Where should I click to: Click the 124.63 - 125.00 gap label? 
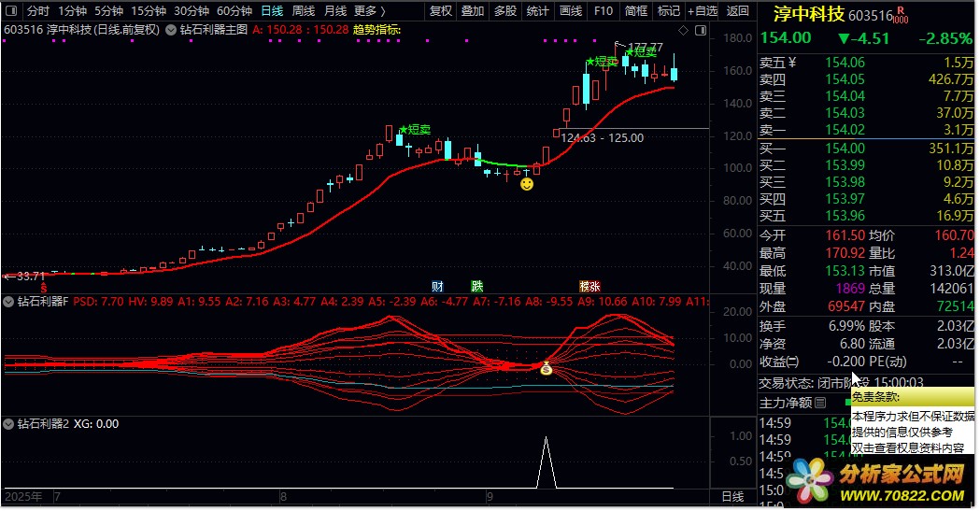602,138
